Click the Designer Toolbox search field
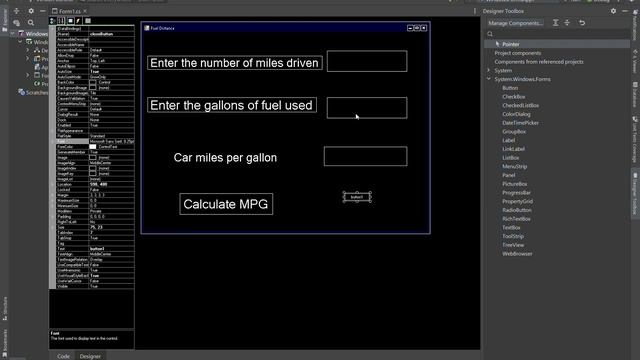This screenshot has height=360, width=640. [558, 34]
